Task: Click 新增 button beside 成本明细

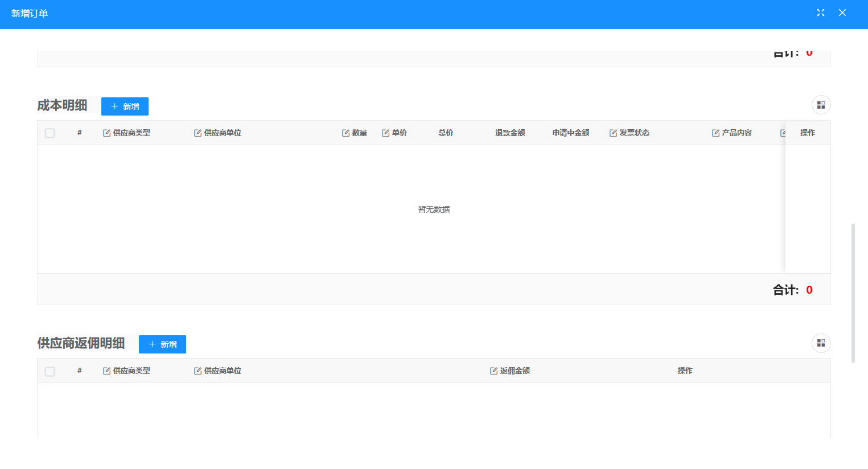Action: [x=125, y=106]
